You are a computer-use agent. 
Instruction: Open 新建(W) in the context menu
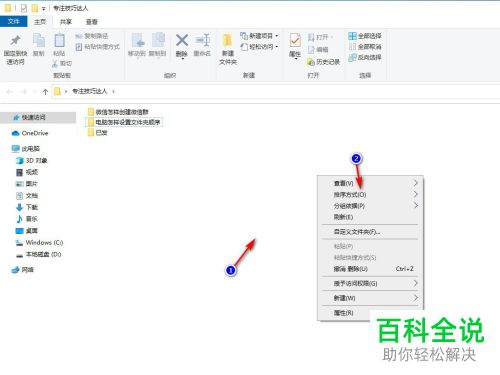tap(370, 298)
